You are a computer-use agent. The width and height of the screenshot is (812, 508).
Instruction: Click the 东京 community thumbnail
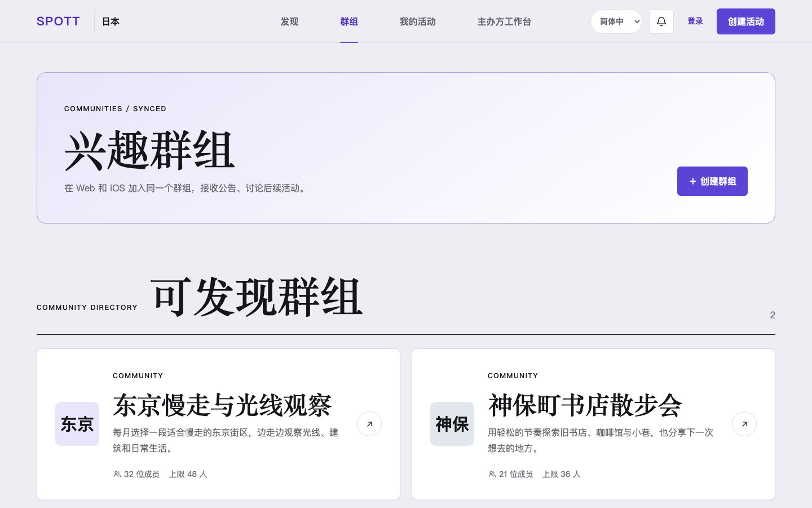click(77, 424)
